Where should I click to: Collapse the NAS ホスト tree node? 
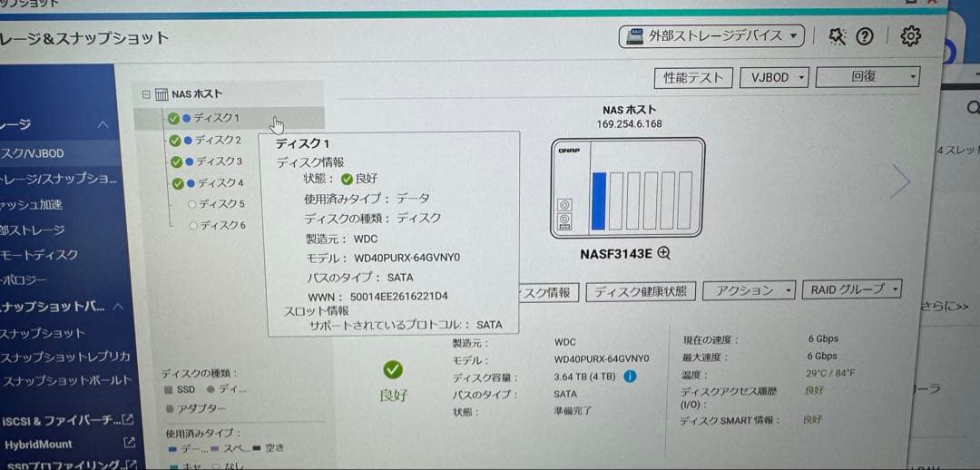(146, 94)
